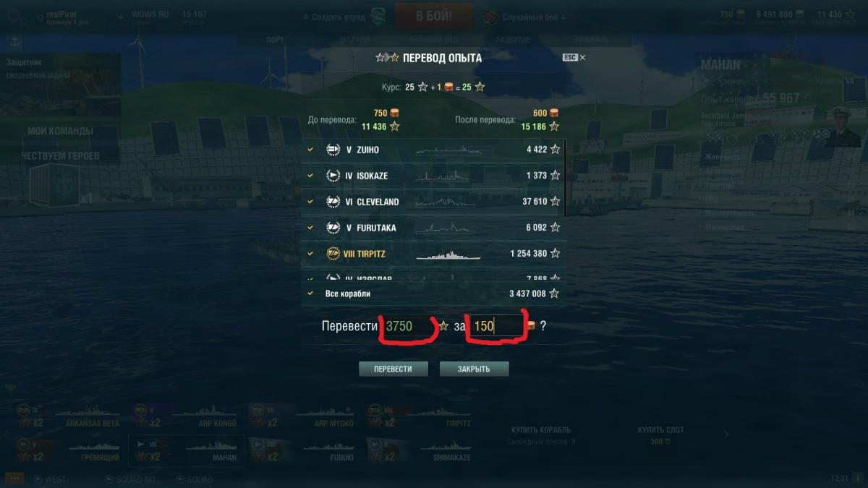Click the Isokaze destroyer class icon
The height and width of the screenshot is (488, 868).
click(x=333, y=175)
